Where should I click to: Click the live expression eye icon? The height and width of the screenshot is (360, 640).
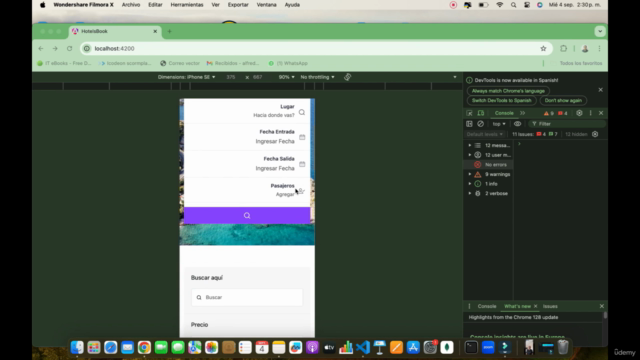[x=518, y=124]
